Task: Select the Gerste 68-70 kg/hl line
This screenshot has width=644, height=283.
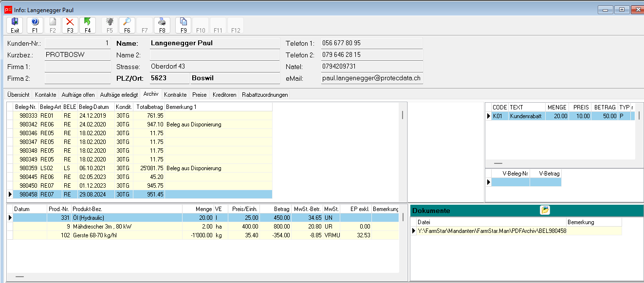Action: 202,235
